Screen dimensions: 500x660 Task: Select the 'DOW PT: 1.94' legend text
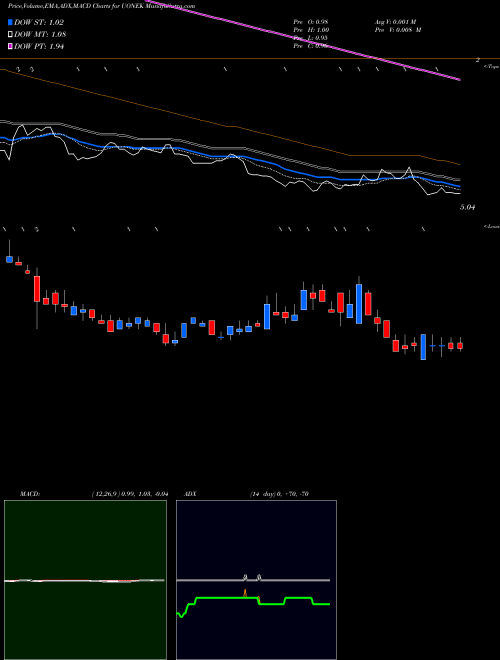[x=39, y=46]
